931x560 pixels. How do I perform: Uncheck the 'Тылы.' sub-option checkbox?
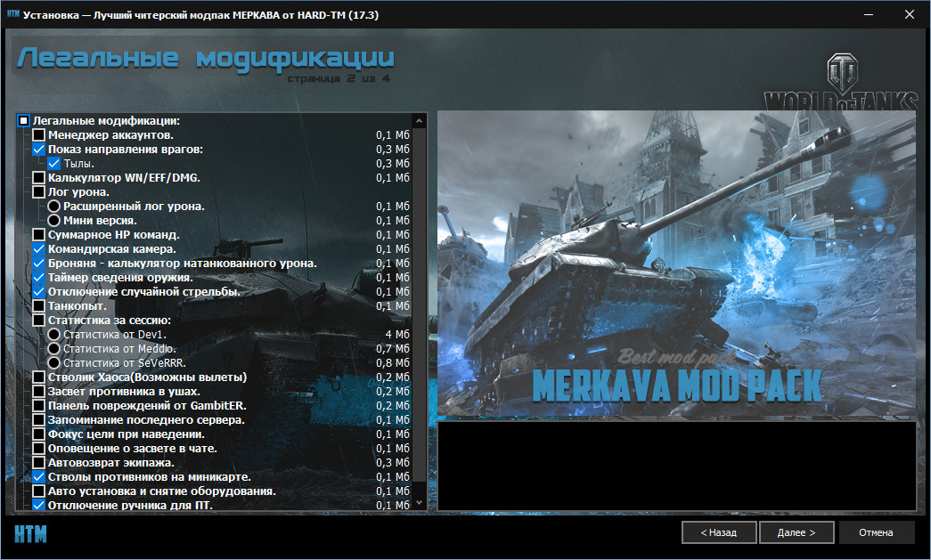(x=54, y=164)
